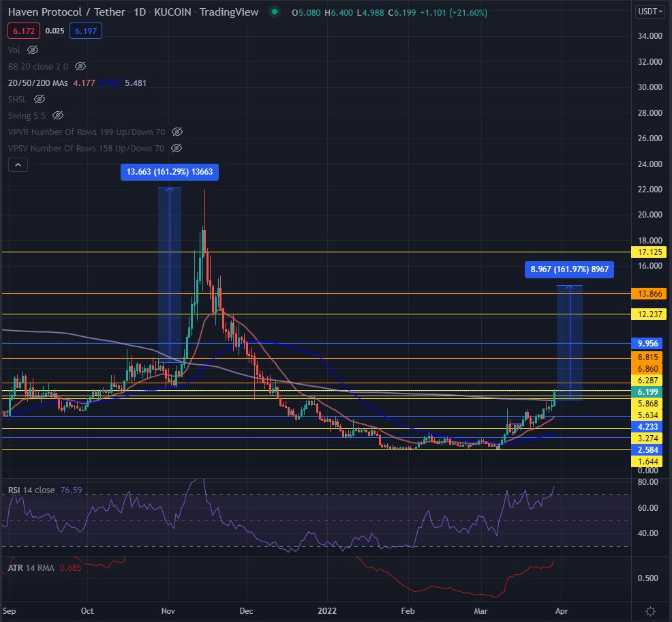Select the 1D timeframe label
The width and height of the screenshot is (672, 622).
[x=139, y=12]
